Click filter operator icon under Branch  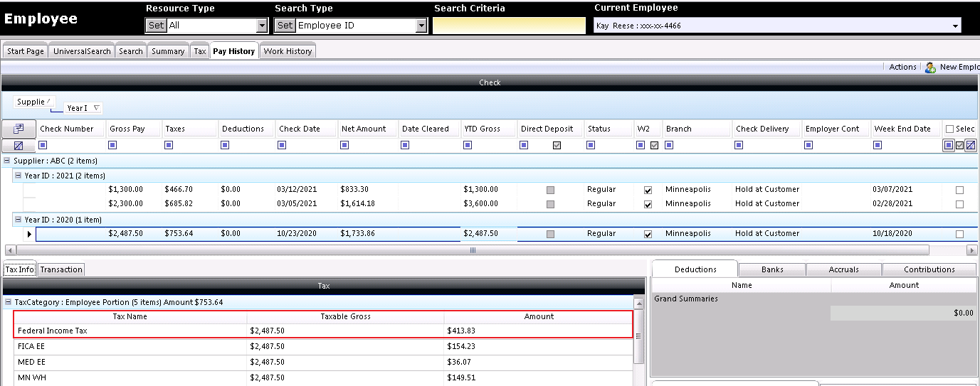point(669,145)
